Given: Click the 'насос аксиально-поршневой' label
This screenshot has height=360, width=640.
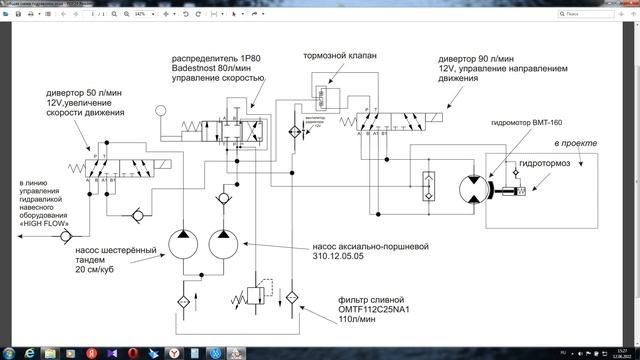Looking at the screenshot, I should [x=371, y=247].
